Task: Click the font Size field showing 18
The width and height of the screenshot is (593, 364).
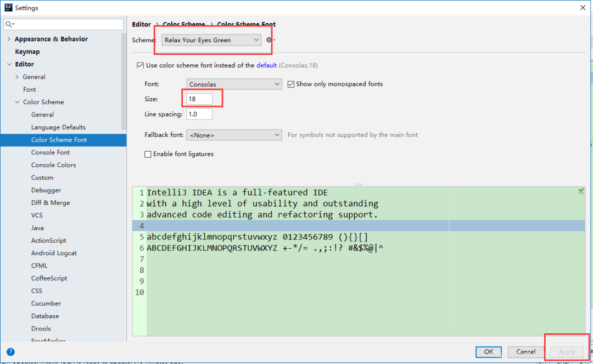Action: click(199, 98)
